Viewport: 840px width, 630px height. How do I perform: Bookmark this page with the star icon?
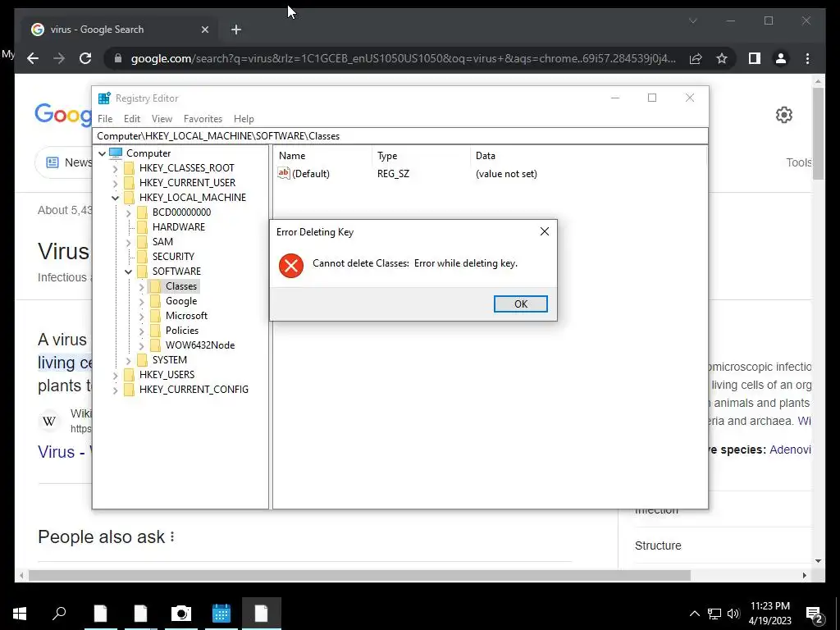722,58
